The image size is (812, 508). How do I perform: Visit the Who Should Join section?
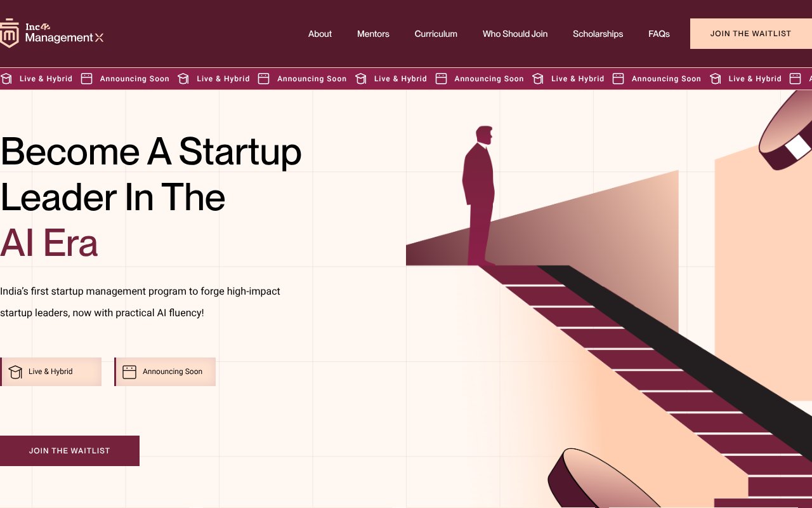pos(515,34)
